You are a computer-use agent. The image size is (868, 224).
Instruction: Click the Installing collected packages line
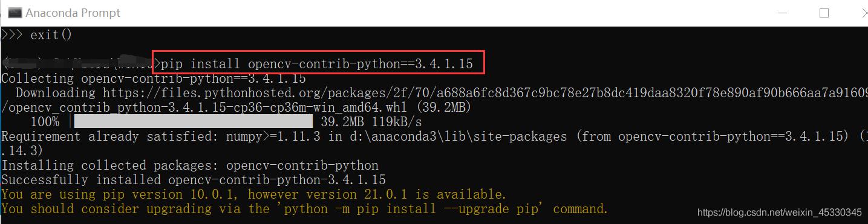coord(190,165)
